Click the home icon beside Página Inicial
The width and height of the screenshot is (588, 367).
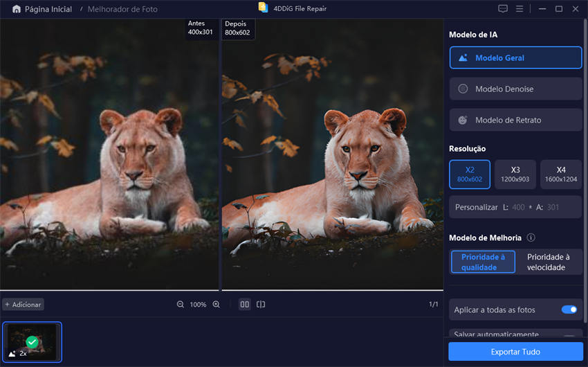[x=17, y=9]
